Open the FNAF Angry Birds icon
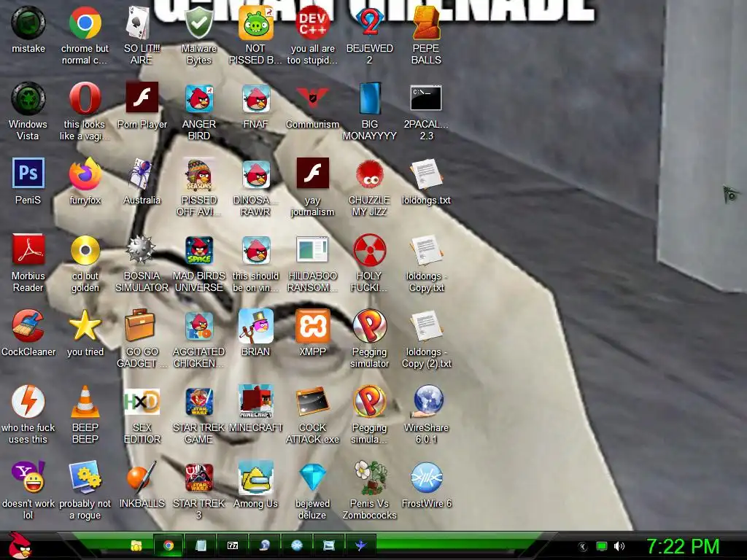747x560 pixels. 255,98
